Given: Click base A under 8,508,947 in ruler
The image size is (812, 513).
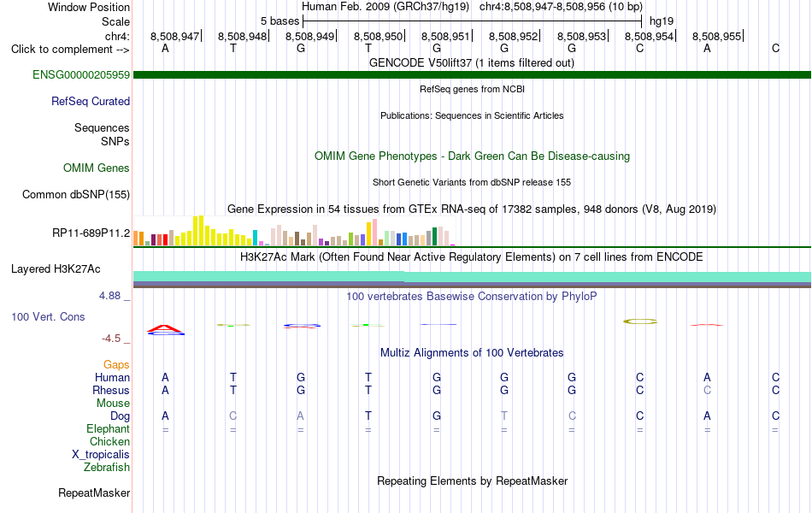Looking at the screenshot, I should [165, 48].
